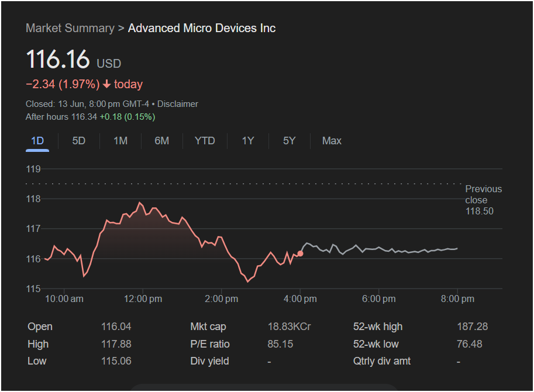Click the 119 price axis label
Viewport: 534px width, 392px height.
click(33, 169)
